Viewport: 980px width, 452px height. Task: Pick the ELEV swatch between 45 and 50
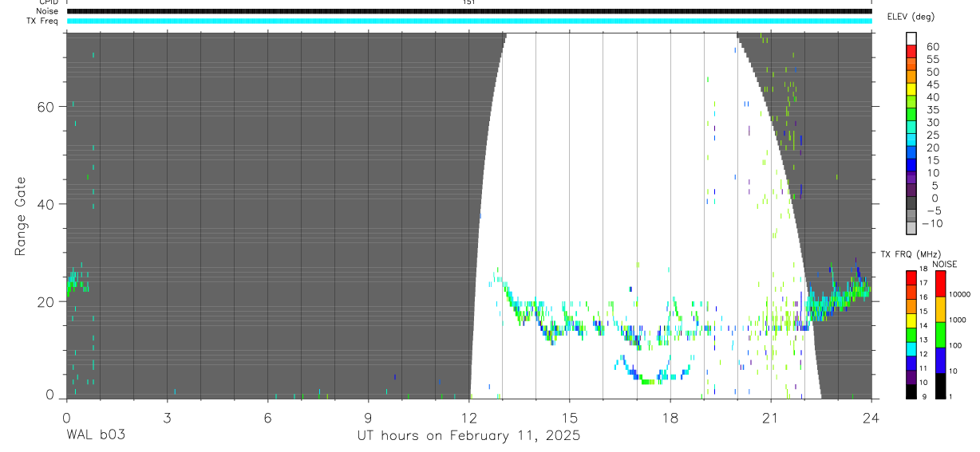click(911, 77)
